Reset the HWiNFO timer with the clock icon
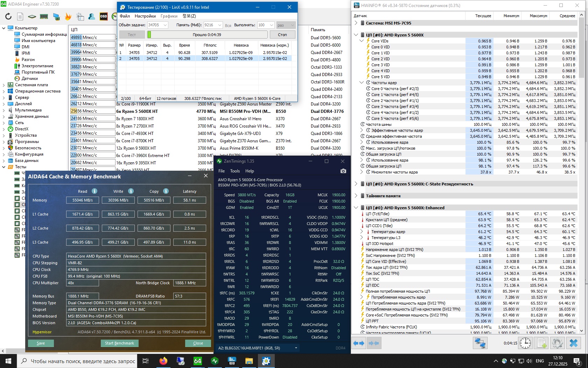The height and width of the screenshot is (368, 588). pos(525,343)
